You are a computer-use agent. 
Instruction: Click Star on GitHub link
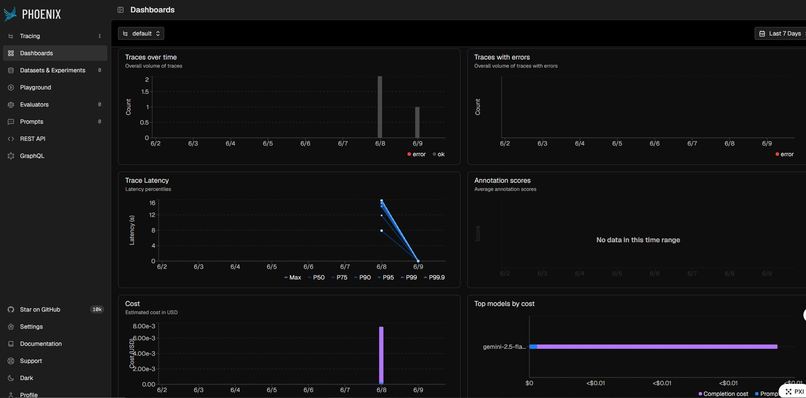coord(55,310)
